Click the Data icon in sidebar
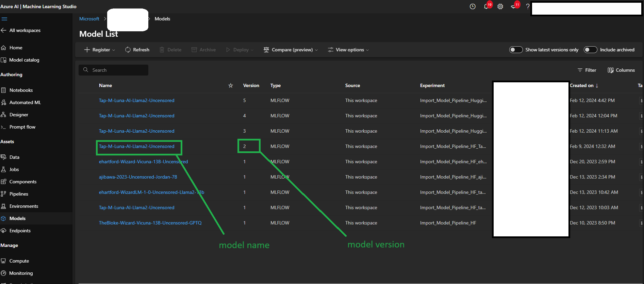The image size is (644, 284). point(3,157)
